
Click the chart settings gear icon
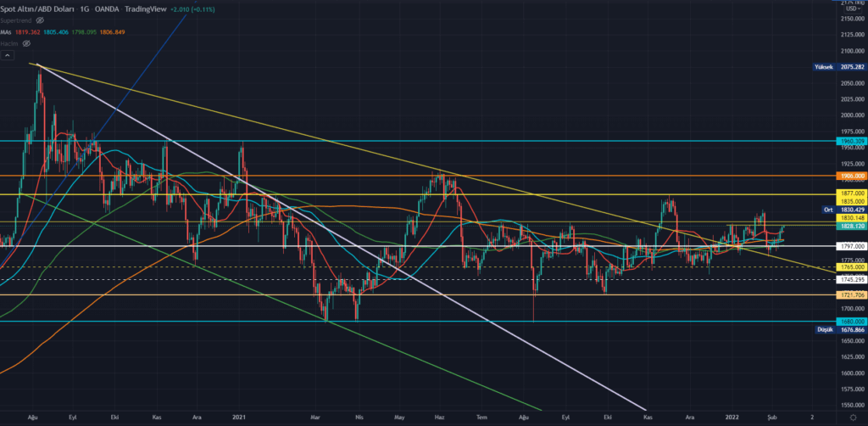853,418
